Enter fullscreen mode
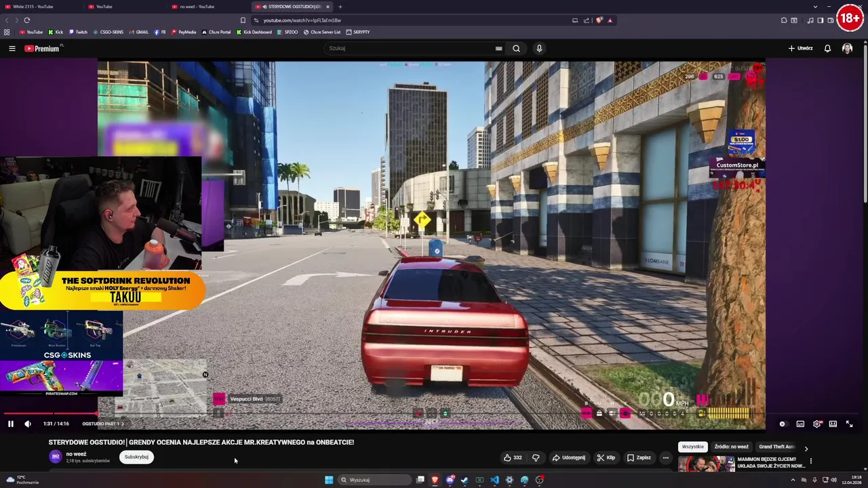Viewport: 868px width, 488px height. (849, 424)
